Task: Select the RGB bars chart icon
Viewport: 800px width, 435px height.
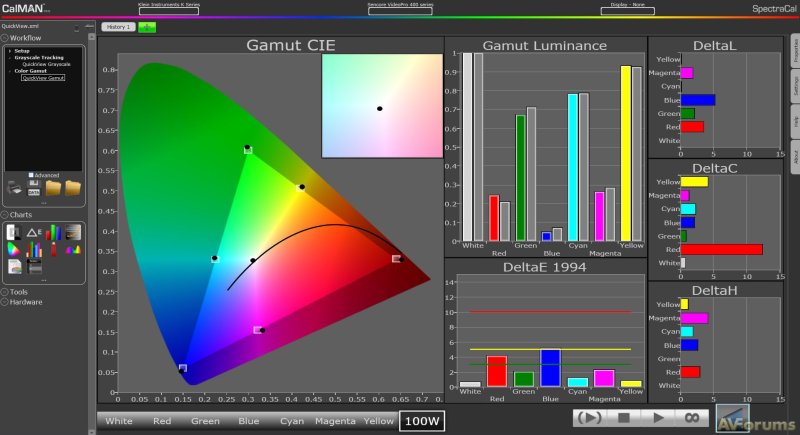Action: click(52, 232)
